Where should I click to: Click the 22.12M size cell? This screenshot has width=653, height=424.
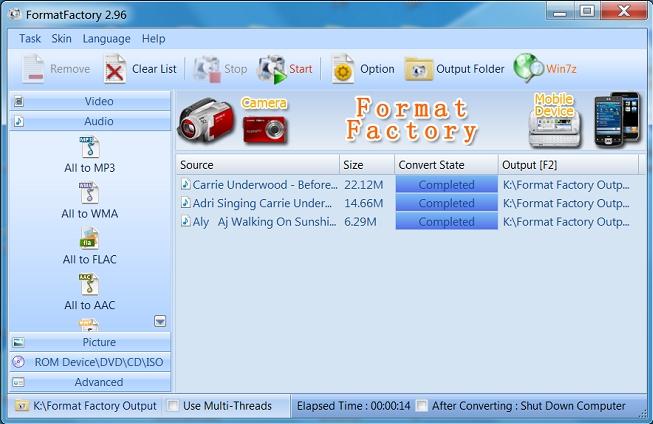tap(364, 185)
